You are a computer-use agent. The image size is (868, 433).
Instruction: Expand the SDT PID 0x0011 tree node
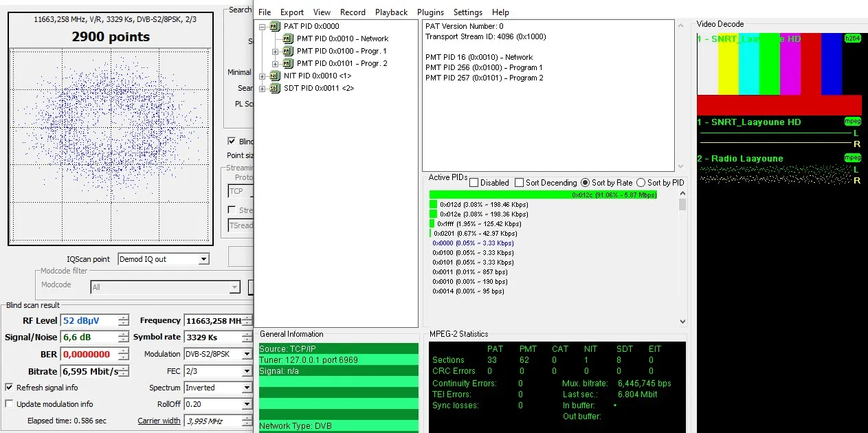[263, 89]
